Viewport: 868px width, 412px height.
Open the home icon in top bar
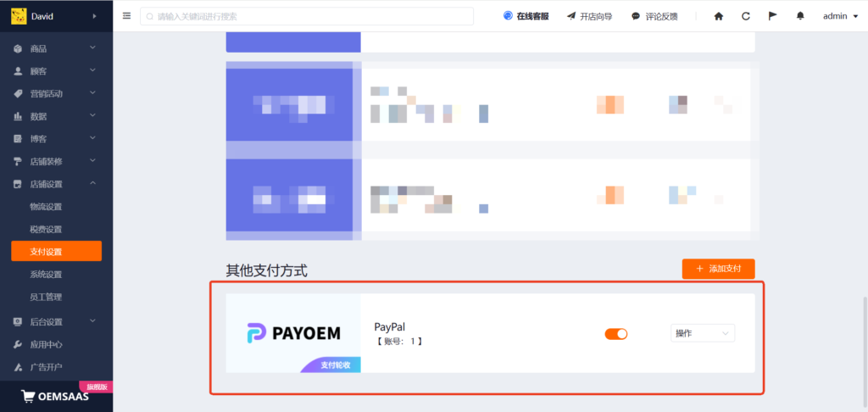click(719, 16)
